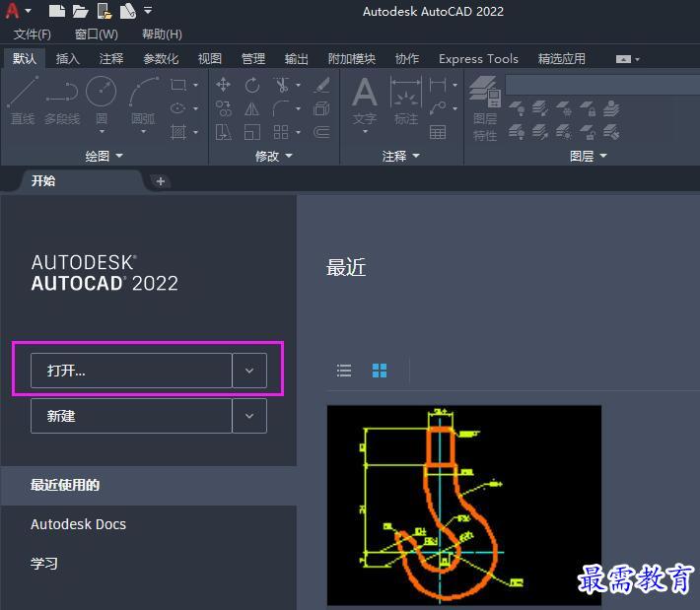
Task: Click the 新建 button
Action: coord(131,416)
